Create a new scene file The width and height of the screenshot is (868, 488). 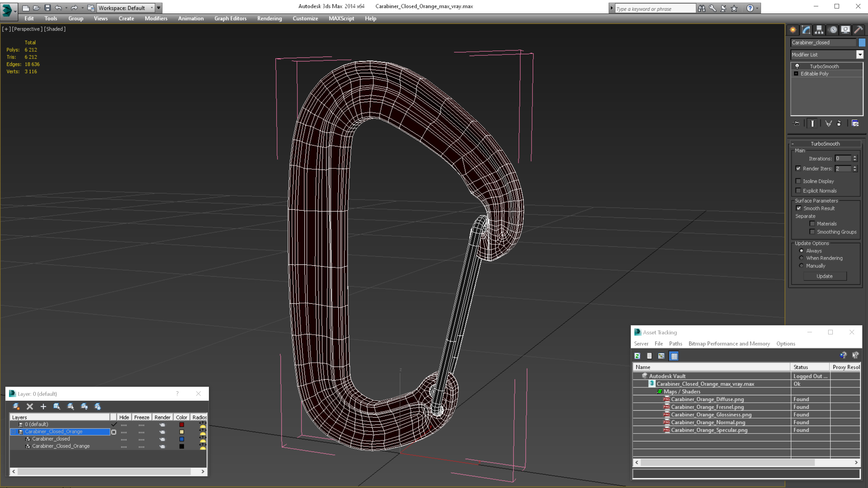pyautogui.click(x=26, y=8)
